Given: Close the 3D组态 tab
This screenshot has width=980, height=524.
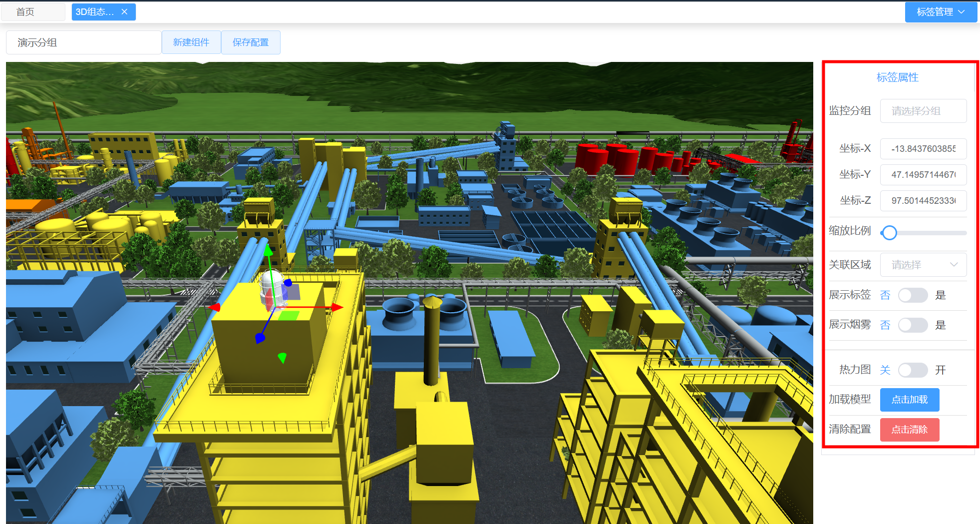Looking at the screenshot, I should 124,11.
